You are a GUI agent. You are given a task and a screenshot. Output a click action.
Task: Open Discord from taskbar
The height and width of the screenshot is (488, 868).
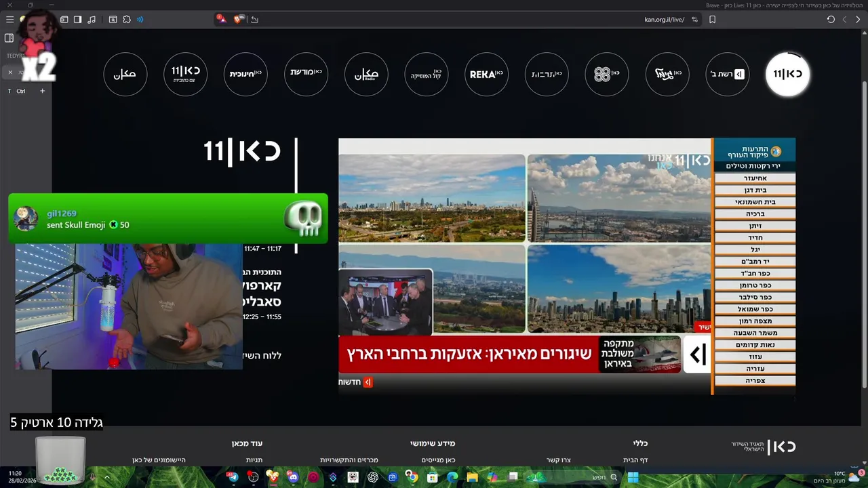pos(293,477)
